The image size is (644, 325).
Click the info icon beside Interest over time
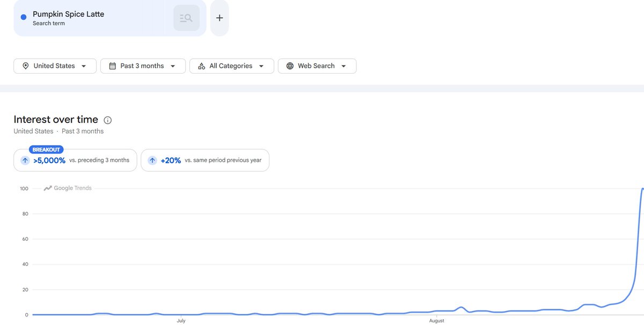pyautogui.click(x=108, y=120)
